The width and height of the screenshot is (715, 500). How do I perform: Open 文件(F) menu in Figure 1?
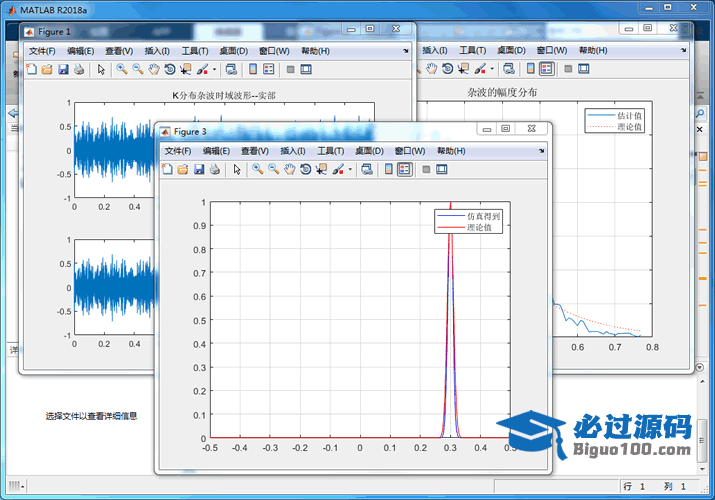click(x=43, y=50)
